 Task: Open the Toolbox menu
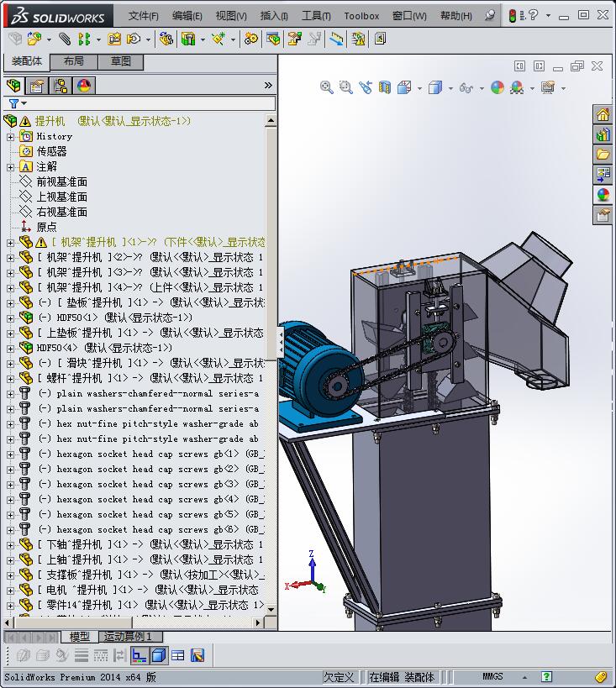coord(361,16)
